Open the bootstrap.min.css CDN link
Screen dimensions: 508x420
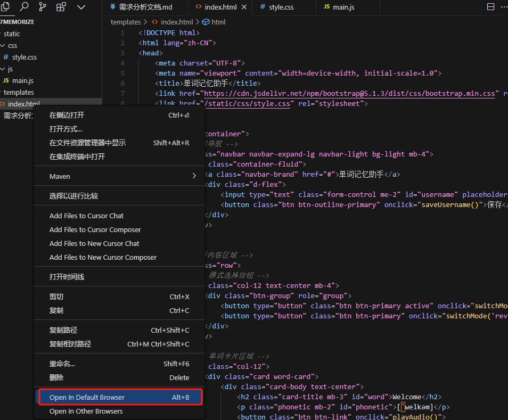tap(349, 94)
